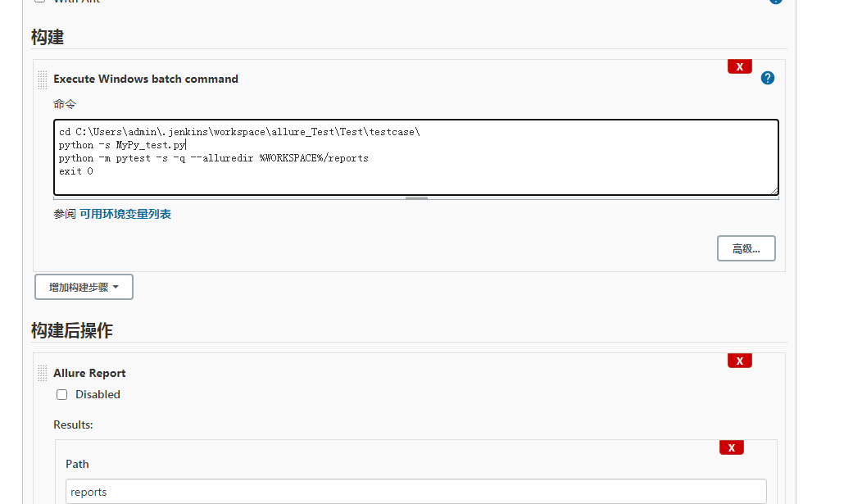Viewport: 862px width, 504px height.
Task: Click the command textarea corner resize grip
Action: click(774, 191)
